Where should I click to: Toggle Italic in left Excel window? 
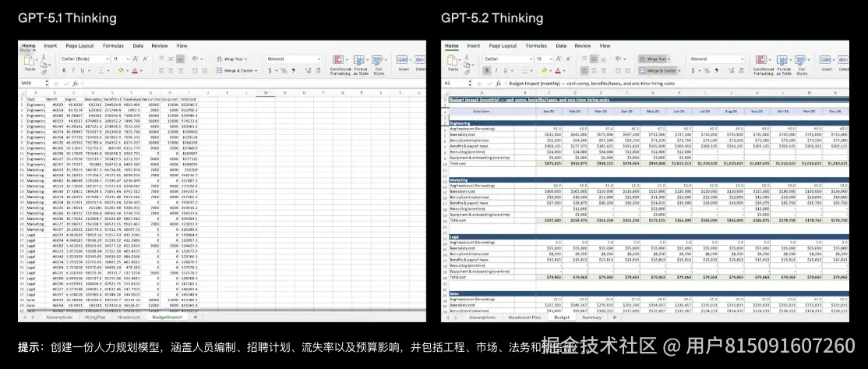tap(73, 70)
